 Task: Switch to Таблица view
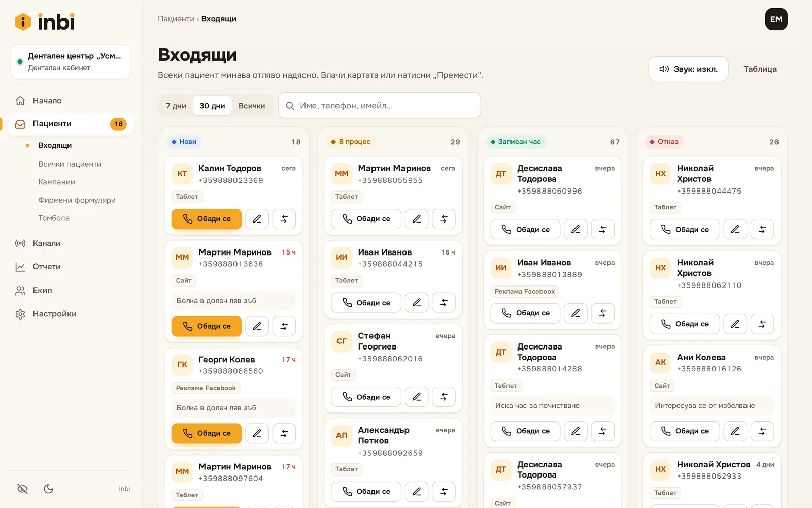(x=760, y=69)
